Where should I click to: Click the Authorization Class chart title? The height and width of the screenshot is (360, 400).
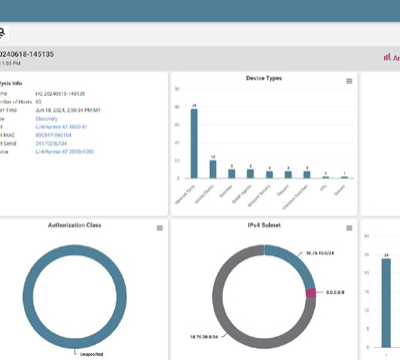[x=75, y=225]
